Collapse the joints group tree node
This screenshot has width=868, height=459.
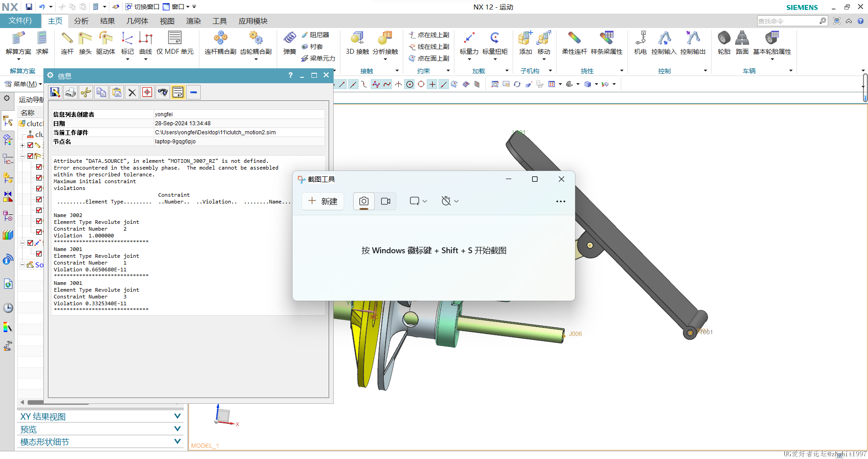(x=23, y=156)
